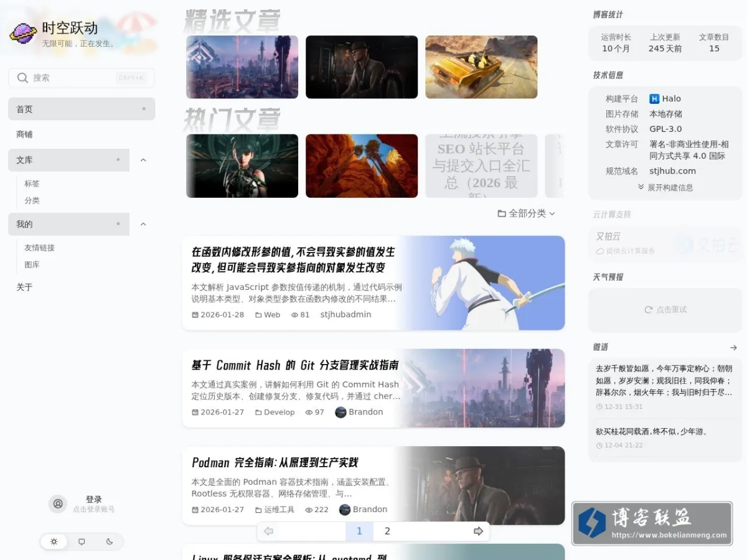The height and width of the screenshot is (560, 747).
Task: Click the planet logo icon
Action: pyautogui.click(x=23, y=33)
